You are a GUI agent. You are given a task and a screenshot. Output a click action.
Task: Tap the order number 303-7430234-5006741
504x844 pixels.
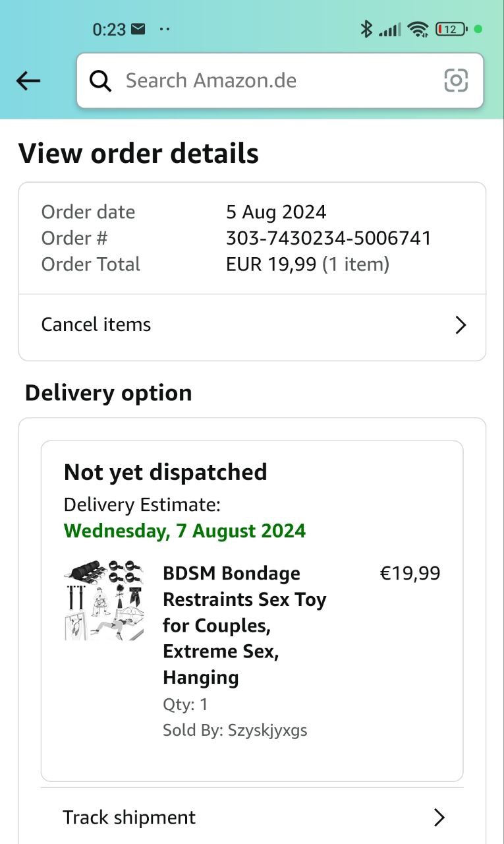328,238
